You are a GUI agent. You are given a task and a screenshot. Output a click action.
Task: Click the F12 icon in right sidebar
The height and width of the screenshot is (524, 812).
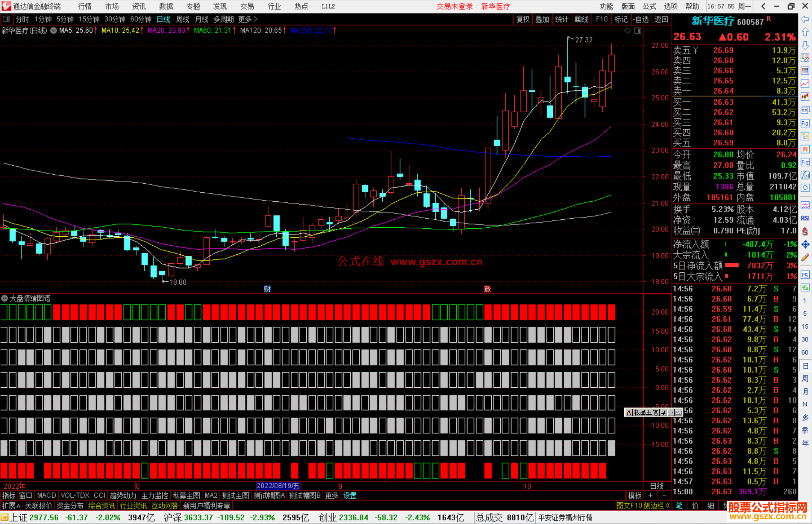[x=805, y=162]
